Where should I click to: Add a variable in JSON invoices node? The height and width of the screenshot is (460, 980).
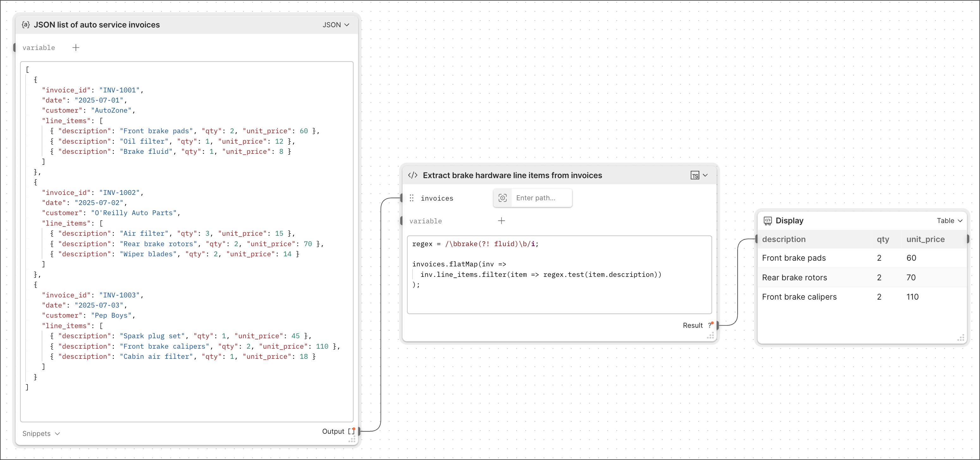76,47
